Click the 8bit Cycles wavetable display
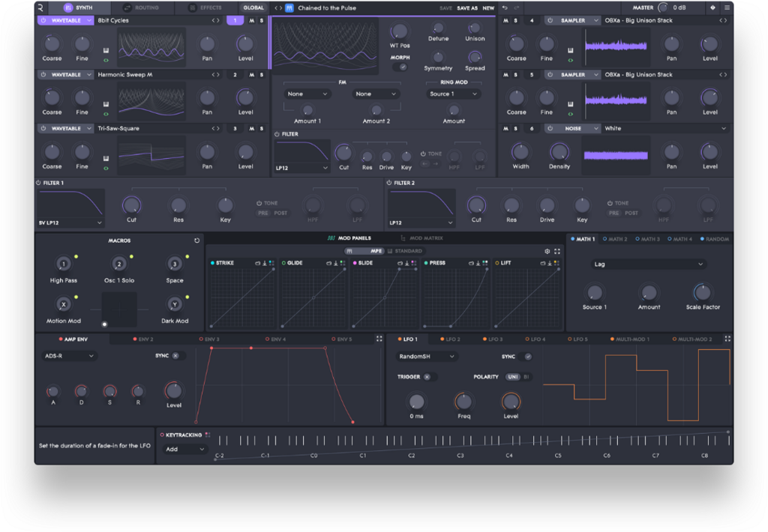The height and width of the screenshot is (532, 768). 151,46
